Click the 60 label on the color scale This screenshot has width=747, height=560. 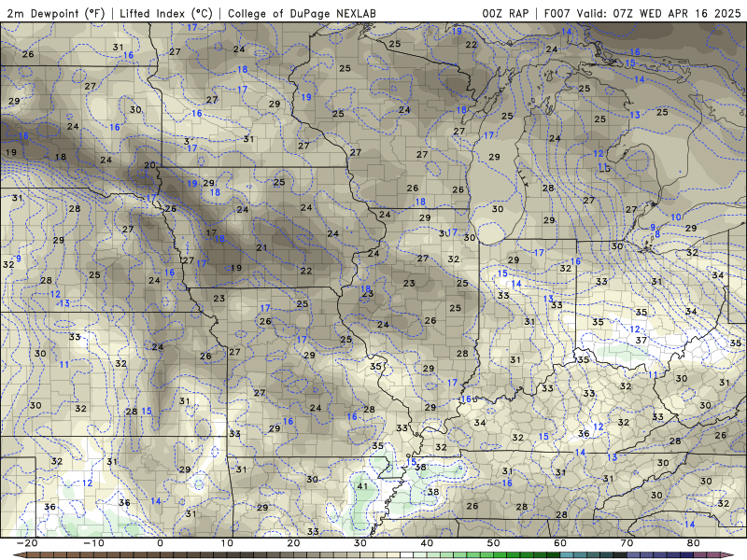point(560,543)
